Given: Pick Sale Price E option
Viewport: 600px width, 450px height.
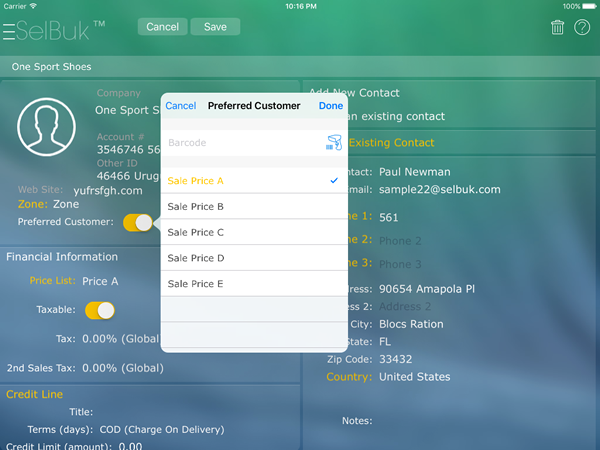Looking at the screenshot, I should pos(254,285).
